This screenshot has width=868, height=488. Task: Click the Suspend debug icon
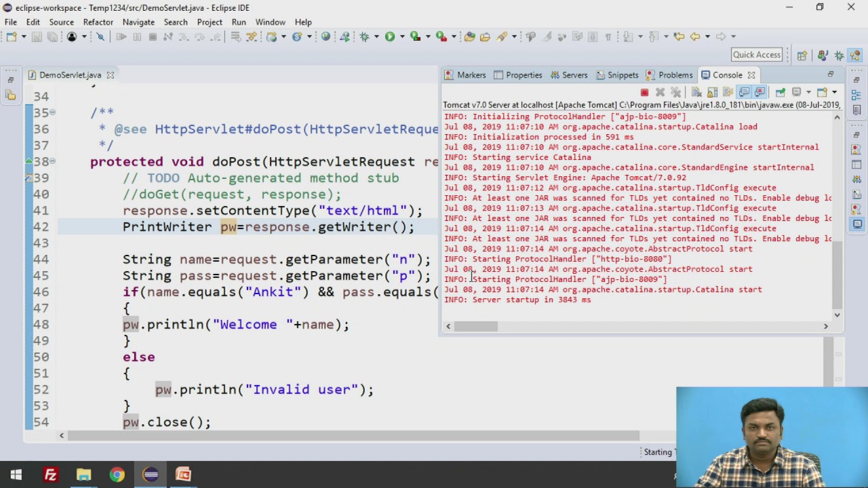click(x=137, y=37)
